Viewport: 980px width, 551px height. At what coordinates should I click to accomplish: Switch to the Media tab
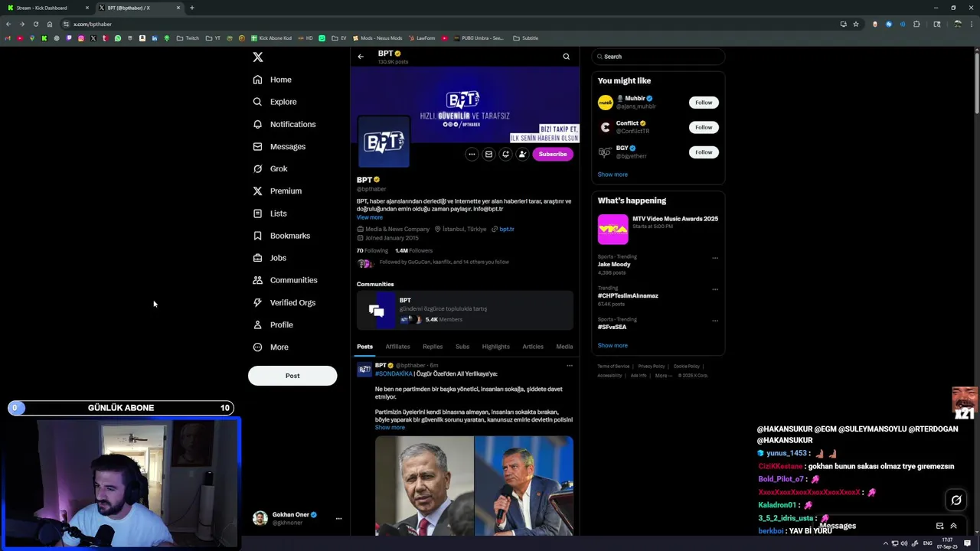pyautogui.click(x=564, y=347)
